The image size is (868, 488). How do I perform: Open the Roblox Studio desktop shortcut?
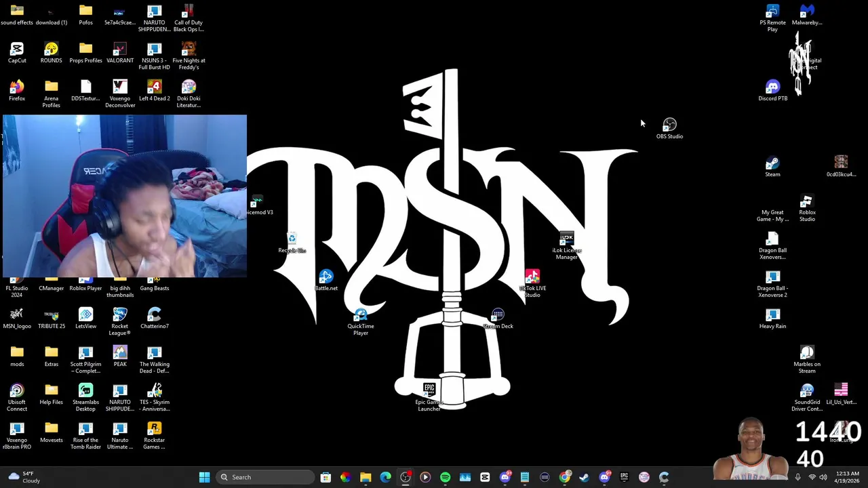tap(807, 207)
